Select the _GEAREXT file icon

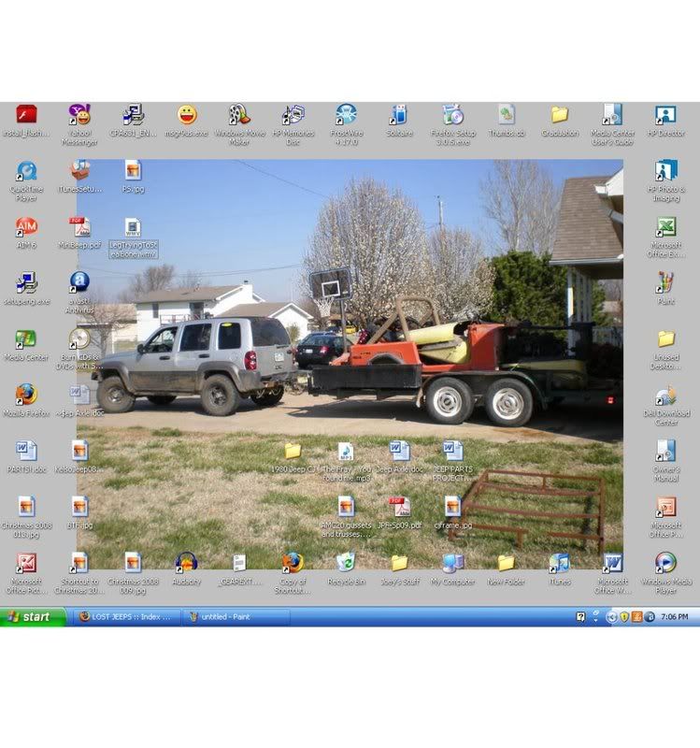[x=239, y=564]
